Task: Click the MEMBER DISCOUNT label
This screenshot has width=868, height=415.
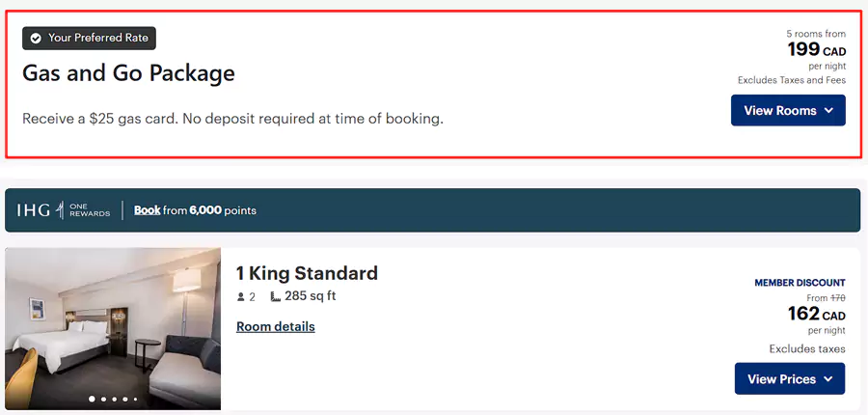Action: point(800,283)
